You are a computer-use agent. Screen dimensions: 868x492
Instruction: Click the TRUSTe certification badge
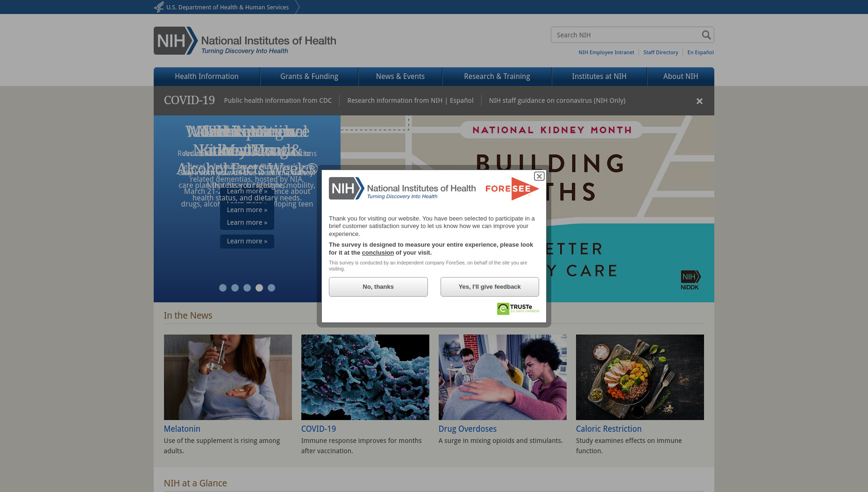tap(518, 308)
